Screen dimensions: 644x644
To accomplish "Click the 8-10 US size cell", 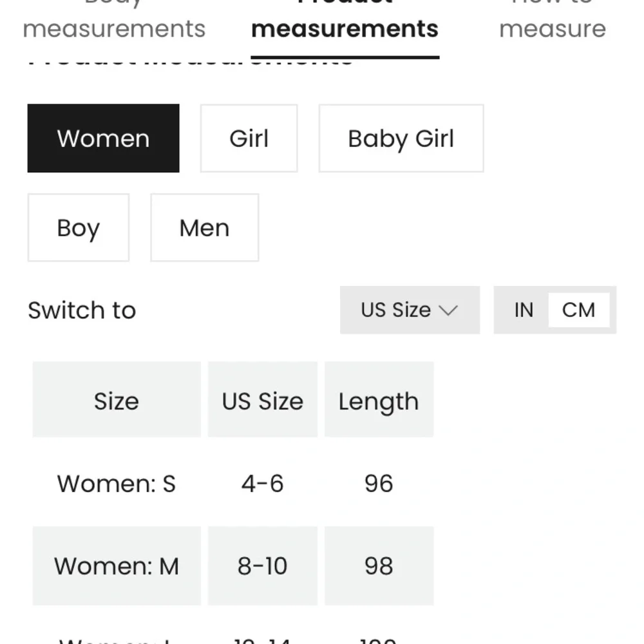I will tap(262, 566).
